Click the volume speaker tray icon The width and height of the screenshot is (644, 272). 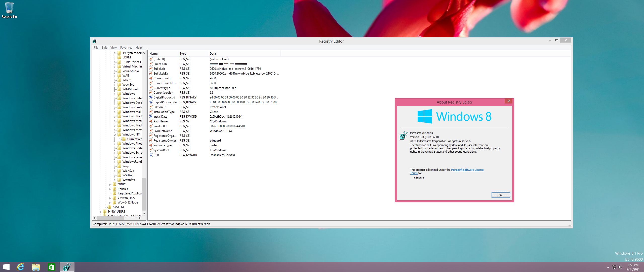click(x=620, y=267)
